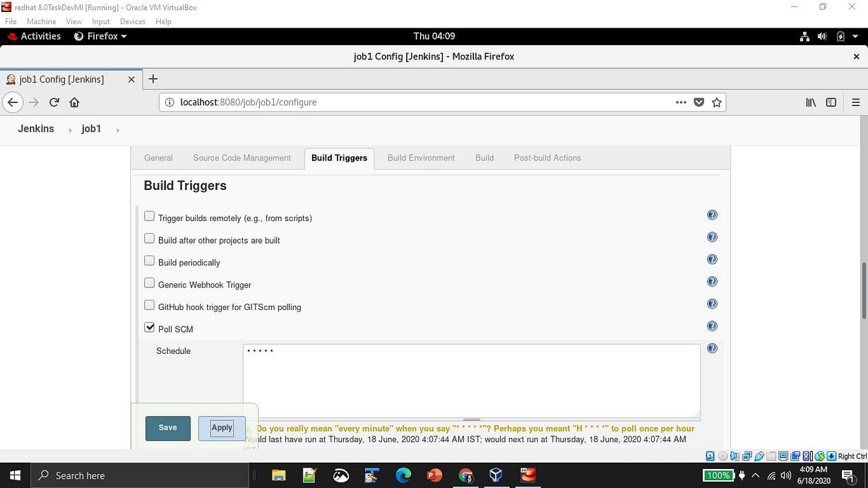Viewport: 868px width, 488px height.
Task: Enable Build periodically checkbox
Action: pos(149,261)
